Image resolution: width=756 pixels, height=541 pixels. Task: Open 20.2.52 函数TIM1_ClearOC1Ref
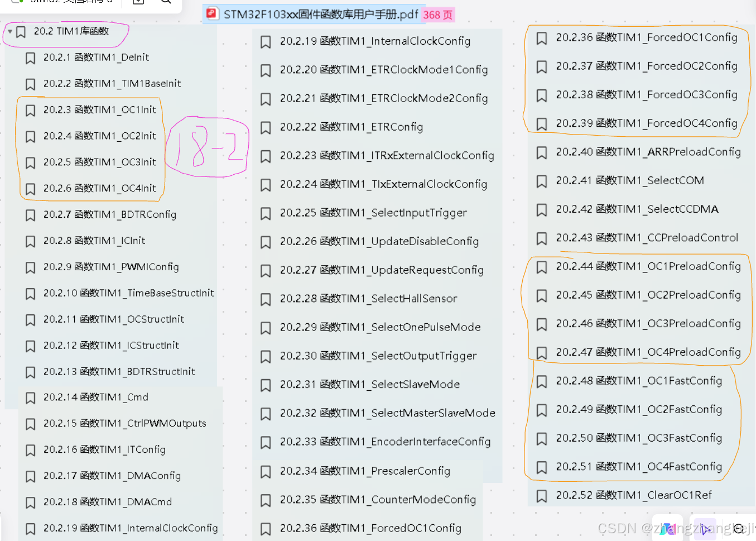point(634,496)
